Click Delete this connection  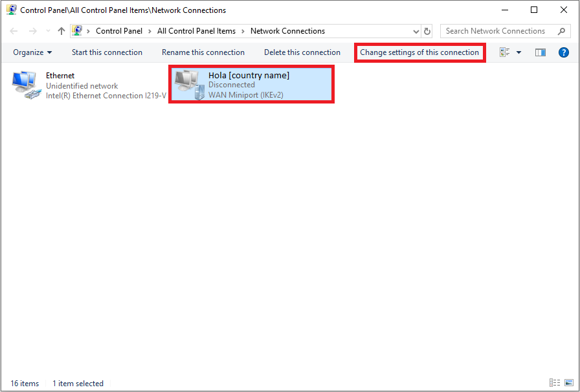click(302, 52)
